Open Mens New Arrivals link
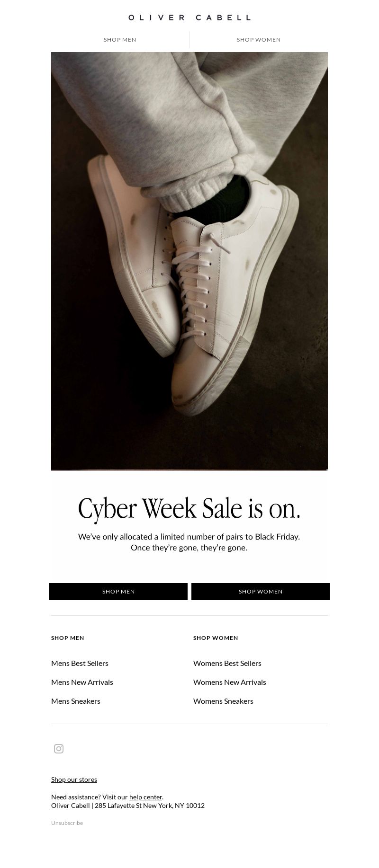The height and width of the screenshot is (868, 379). [x=82, y=682]
